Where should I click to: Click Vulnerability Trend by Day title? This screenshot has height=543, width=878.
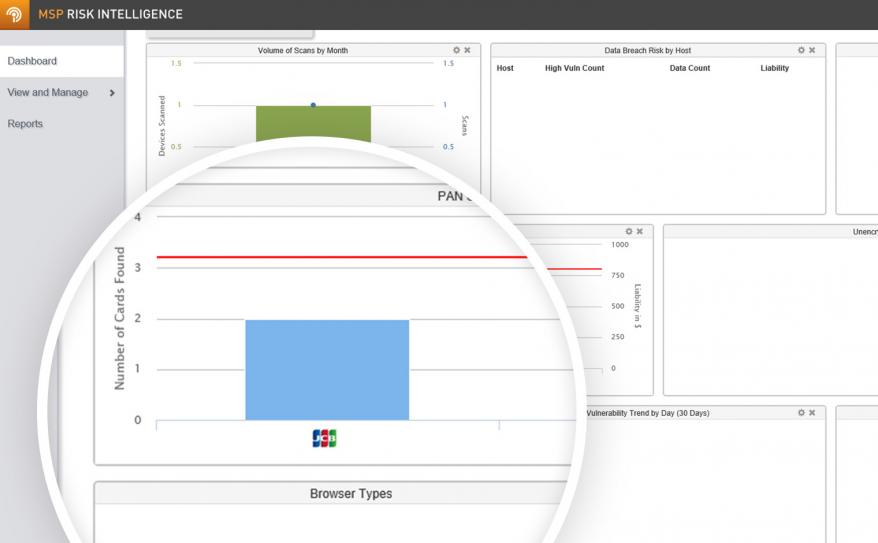pos(648,413)
